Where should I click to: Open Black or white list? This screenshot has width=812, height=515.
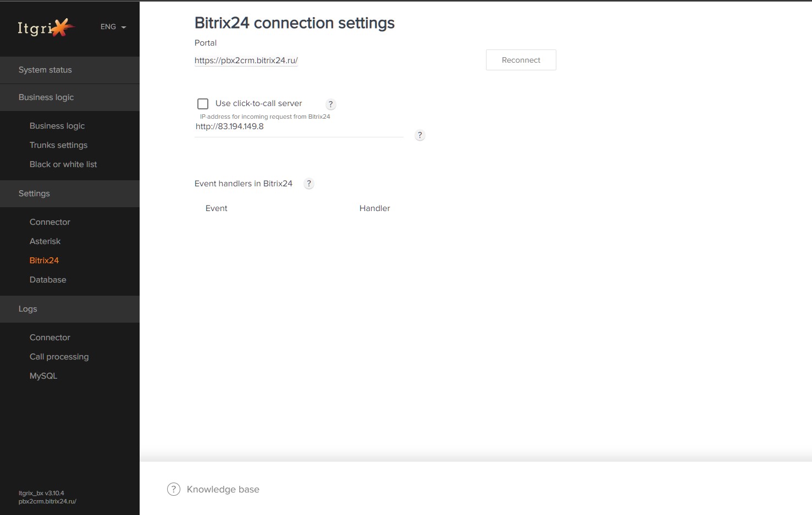tap(63, 164)
